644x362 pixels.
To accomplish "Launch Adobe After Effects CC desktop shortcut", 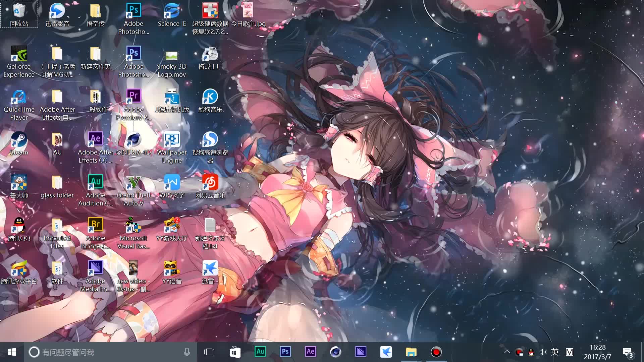I will click(95, 147).
